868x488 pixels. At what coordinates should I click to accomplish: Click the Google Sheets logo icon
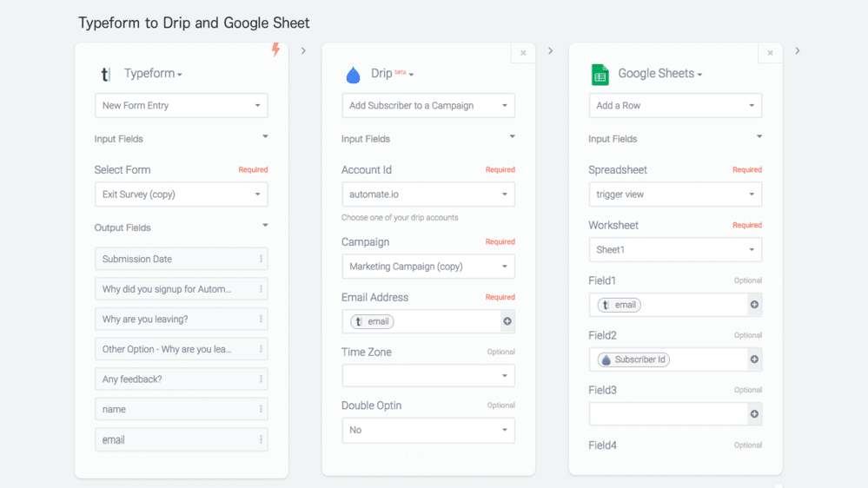[x=600, y=74]
